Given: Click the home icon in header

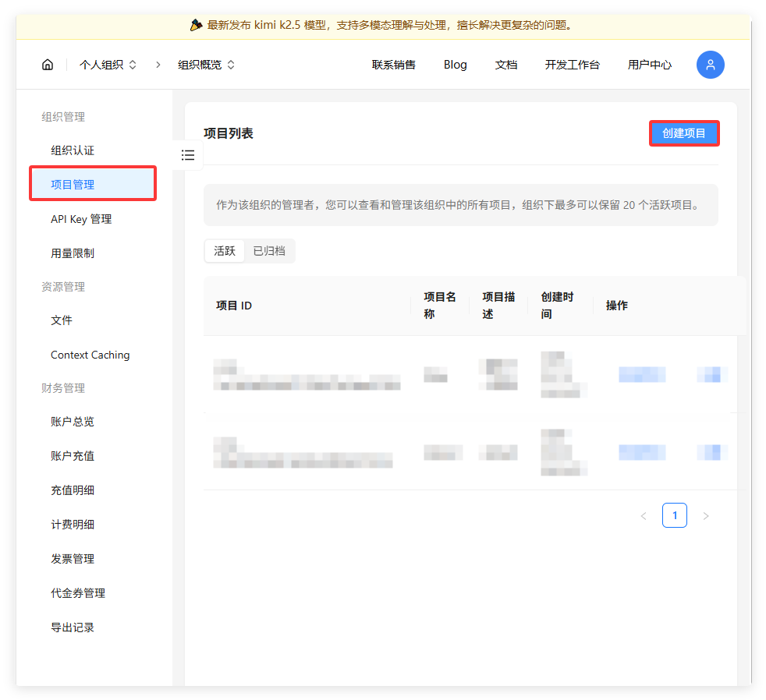Looking at the screenshot, I should [x=48, y=65].
